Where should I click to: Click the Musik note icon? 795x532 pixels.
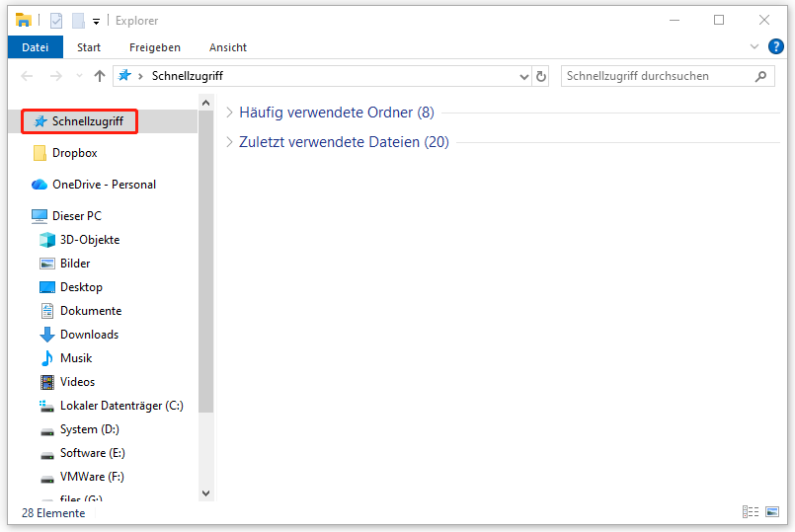pos(46,358)
